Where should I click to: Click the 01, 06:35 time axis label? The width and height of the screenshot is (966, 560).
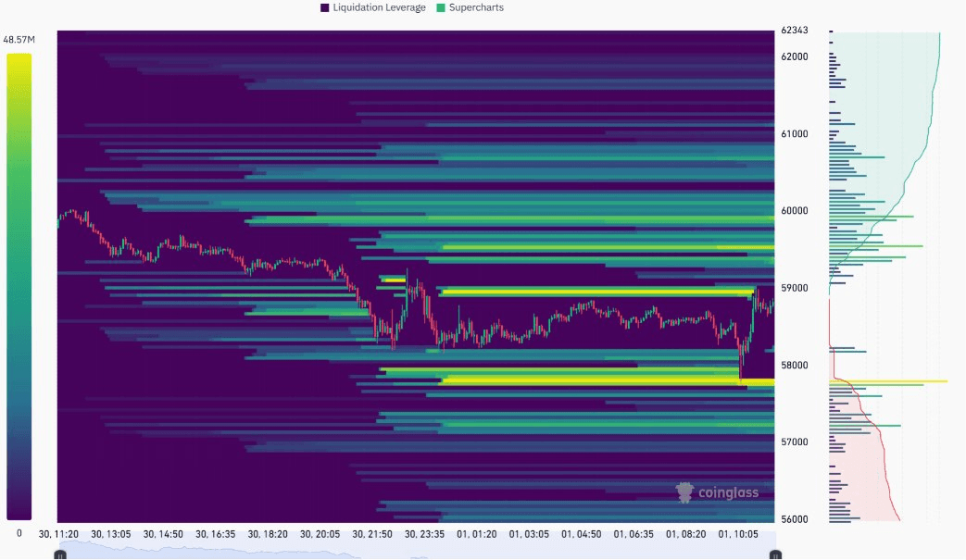coord(634,534)
